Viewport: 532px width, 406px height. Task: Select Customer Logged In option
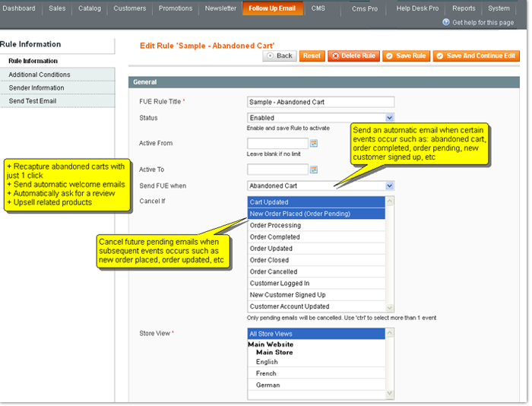[316, 283]
